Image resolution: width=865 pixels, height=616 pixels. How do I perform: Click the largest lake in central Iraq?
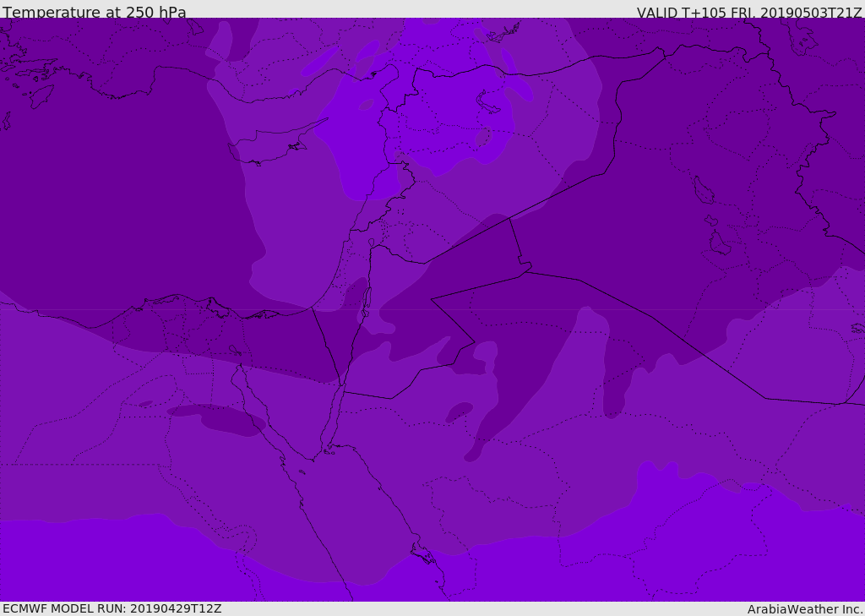click(x=702, y=190)
